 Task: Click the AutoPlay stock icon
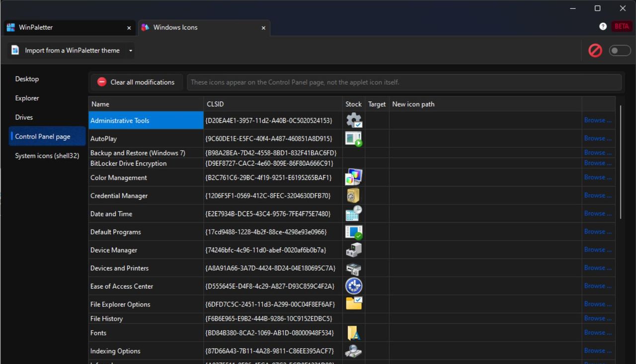tap(353, 138)
